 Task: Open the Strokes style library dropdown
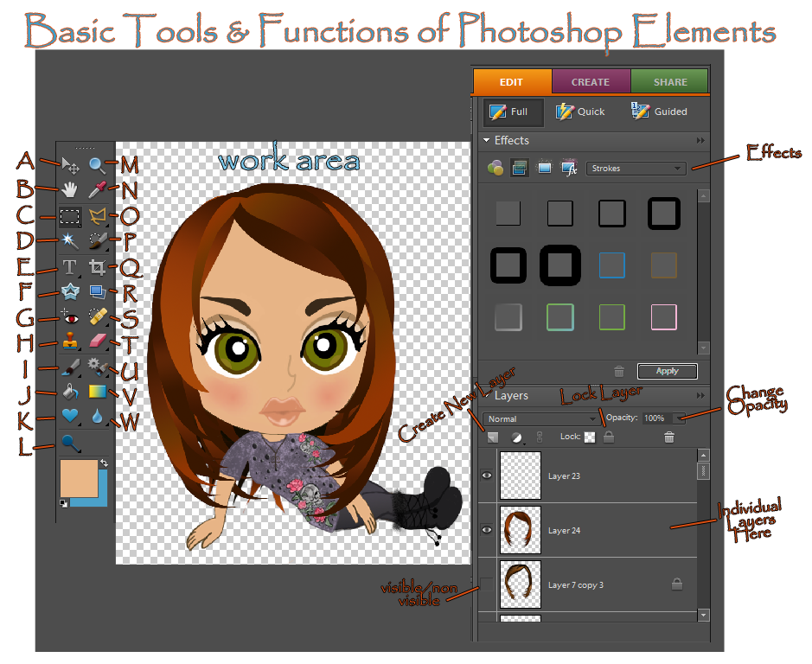636,169
